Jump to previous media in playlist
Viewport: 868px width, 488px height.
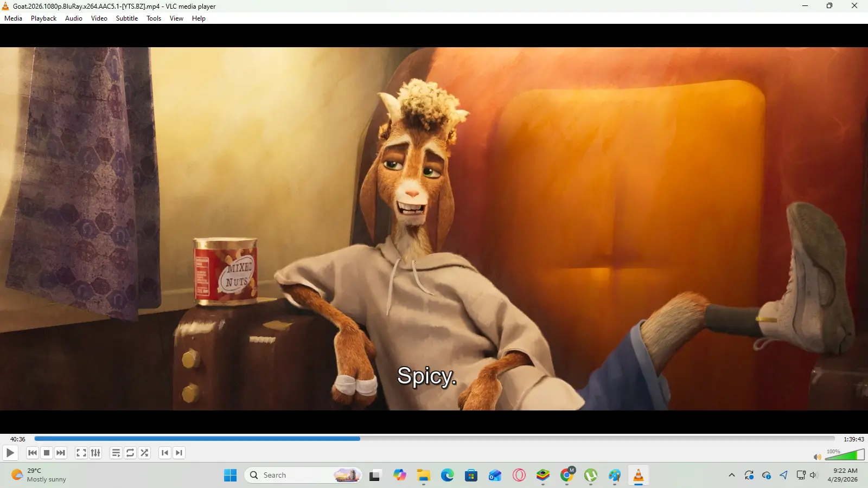33,453
